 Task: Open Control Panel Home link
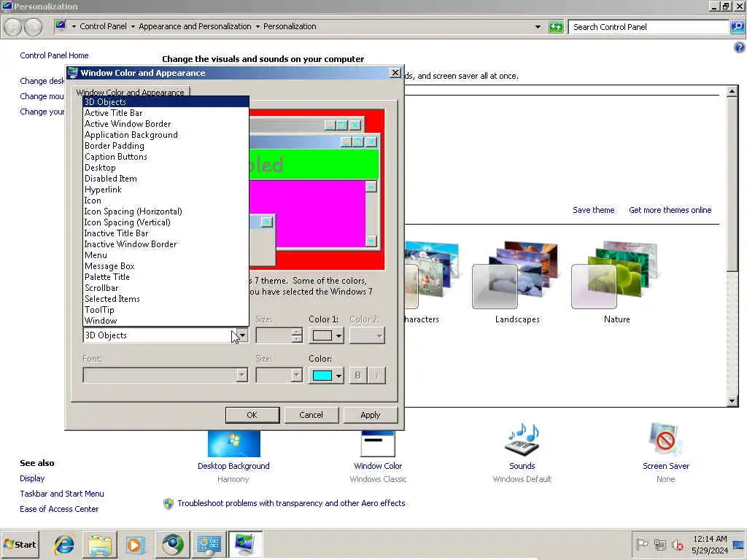pyautogui.click(x=54, y=55)
